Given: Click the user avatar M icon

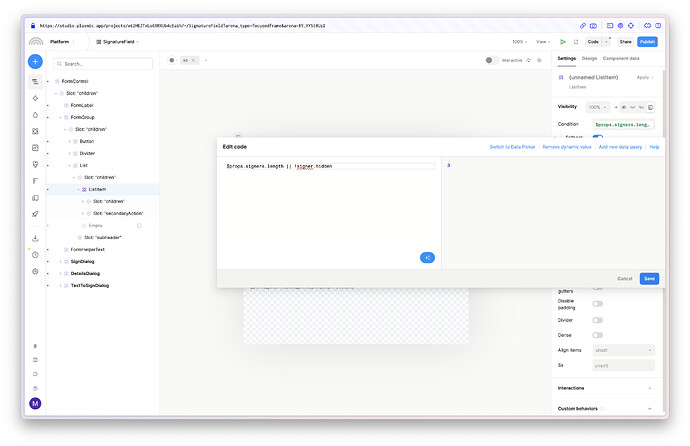Looking at the screenshot, I should (x=35, y=403).
